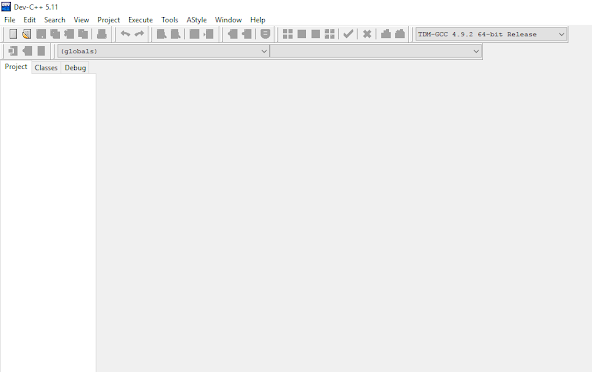
Task: Click the Remove from project toolbar icon
Action: tap(27, 51)
